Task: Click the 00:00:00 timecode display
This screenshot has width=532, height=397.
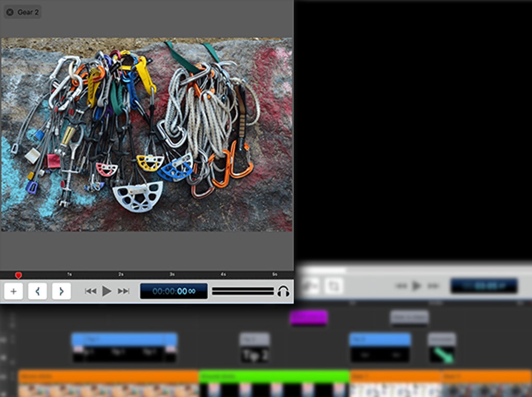Action: click(174, 291)
